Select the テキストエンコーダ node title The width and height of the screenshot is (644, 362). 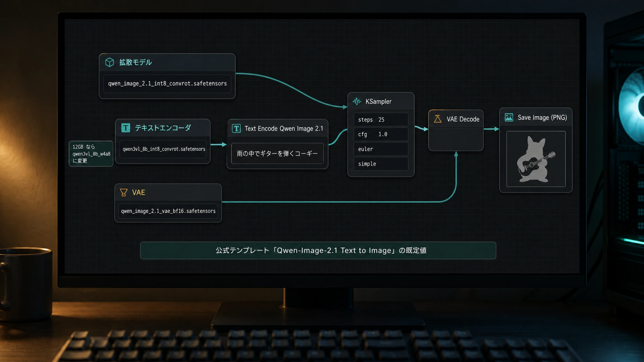[x=163, y=128]
